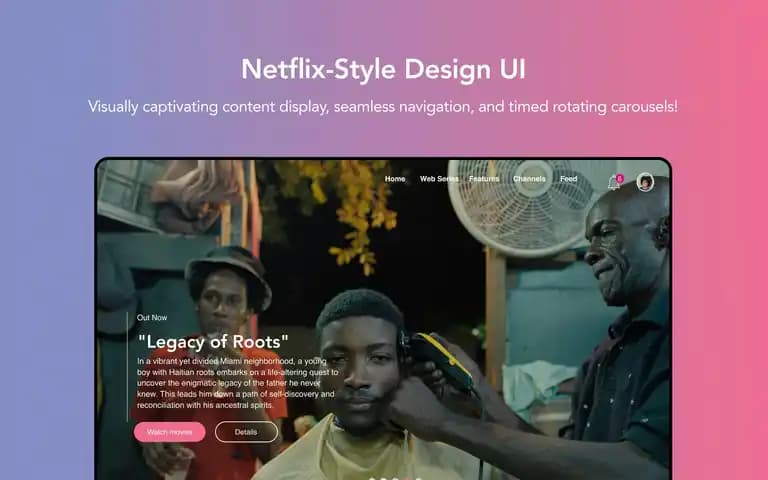The image size is (768, 480).
Task: Click the movie description starting "In a vibrant"
Action: click(238, 383)
